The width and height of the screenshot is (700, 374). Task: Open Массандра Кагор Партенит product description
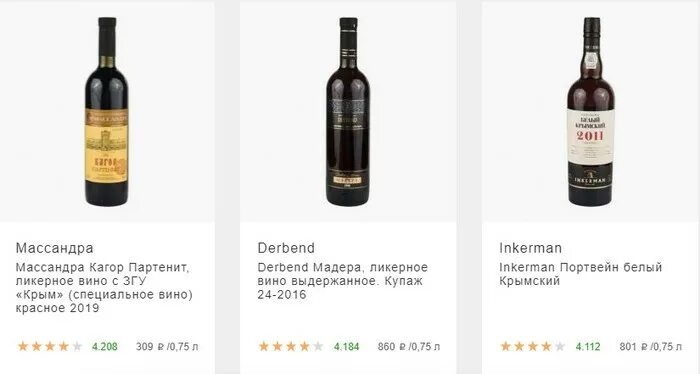104,288
